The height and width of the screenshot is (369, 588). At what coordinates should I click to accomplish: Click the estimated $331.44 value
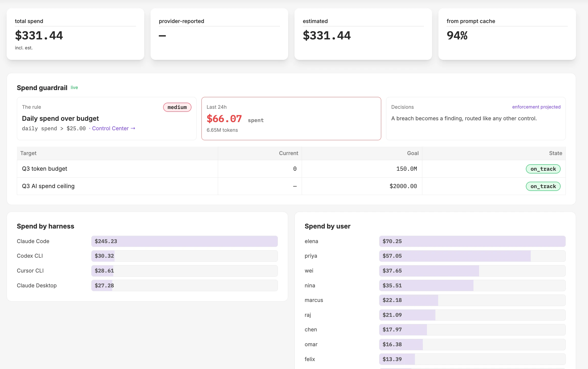pyautogui.click(x=327, y=35)
